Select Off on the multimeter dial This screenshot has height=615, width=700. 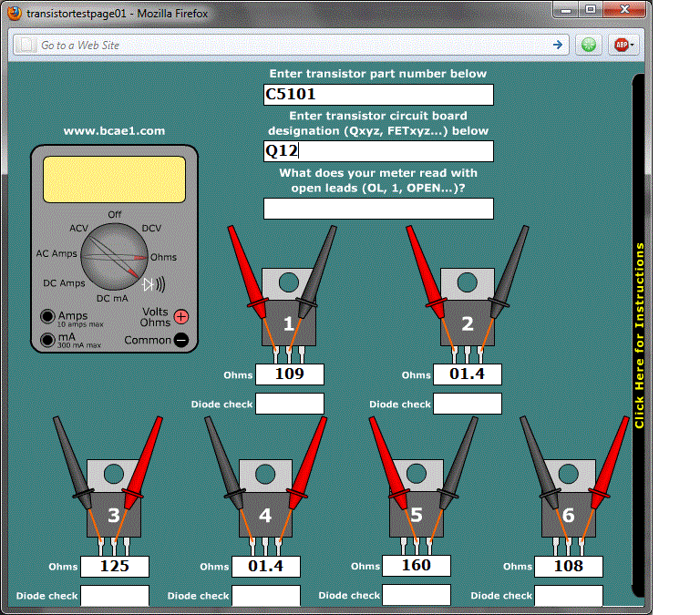pyautogui.click(x=114, y=214)
